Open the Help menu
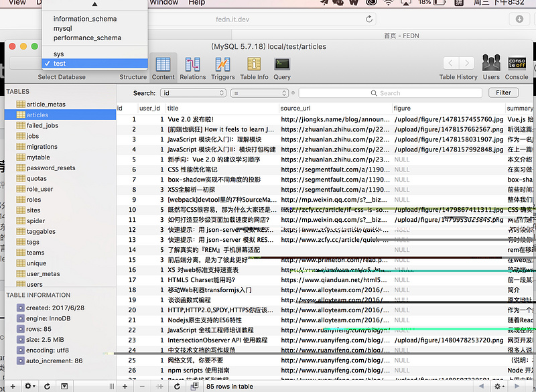Viewport: 536px width, 392px height. coord(196,3)
